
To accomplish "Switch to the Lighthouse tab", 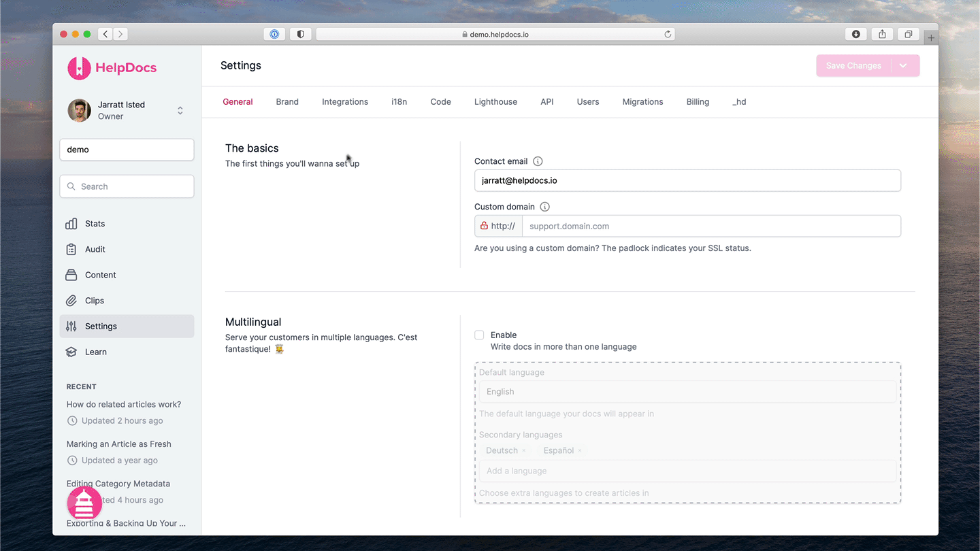I will pyautogui.click(x=495, y=102).
